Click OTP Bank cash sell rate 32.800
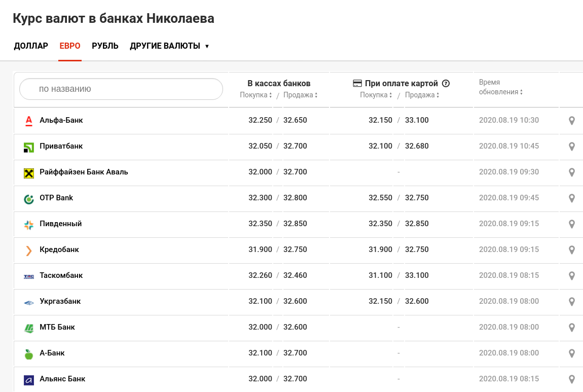This screenshot has height=392, width=583. pos(295,198)
